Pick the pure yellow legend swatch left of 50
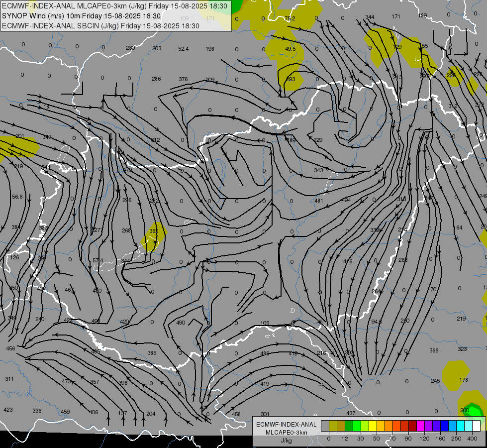This screenshot has height=448, width=487. click(373, 426)
